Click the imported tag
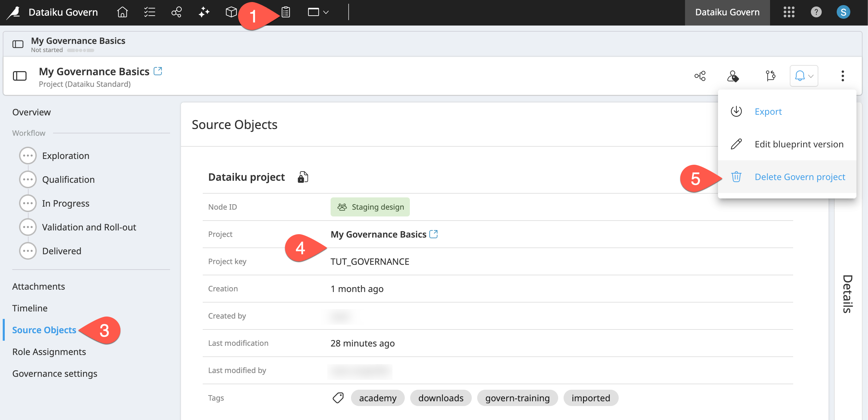Screen dimensions: 868x420 tap(591, 398)
